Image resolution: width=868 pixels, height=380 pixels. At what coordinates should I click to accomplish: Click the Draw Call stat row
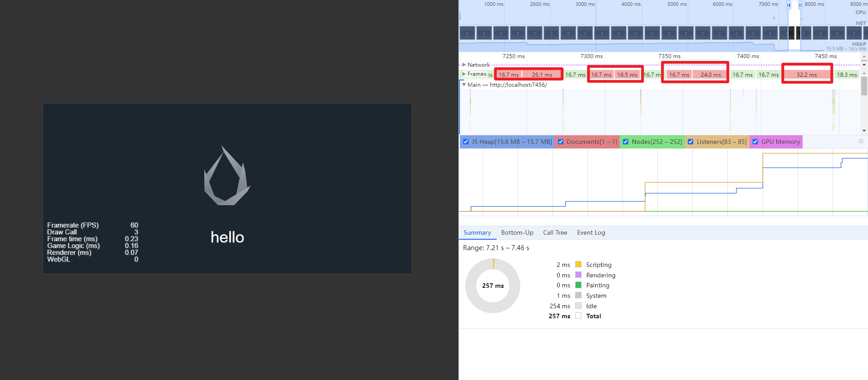(x=93, y=232)
